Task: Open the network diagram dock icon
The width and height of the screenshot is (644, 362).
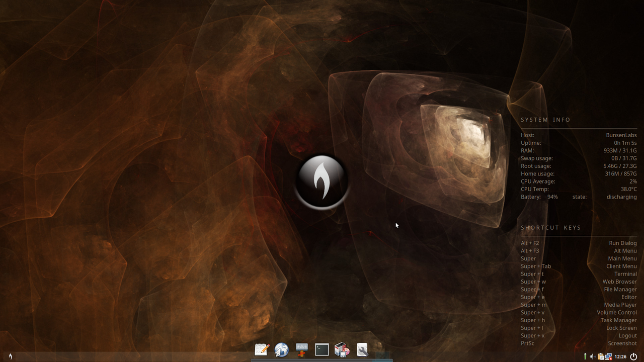Action: click(302, 349)
